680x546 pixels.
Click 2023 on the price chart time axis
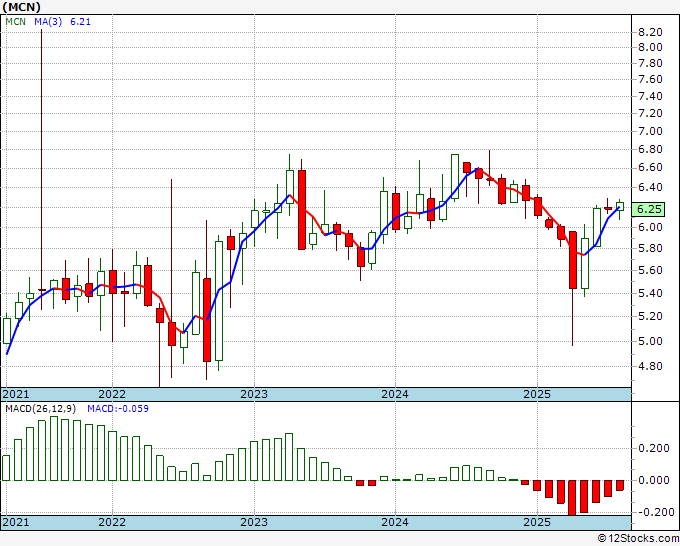coord(254,394)
